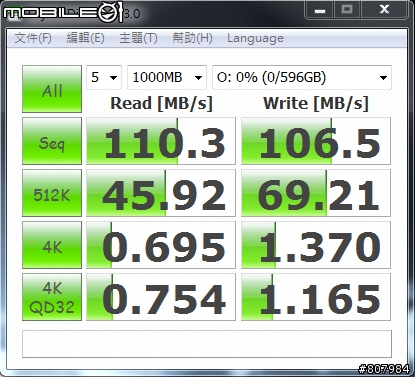The image size is (415, 377).
Task: Click the empty status text box at bottom
Action: coord(207,344)
